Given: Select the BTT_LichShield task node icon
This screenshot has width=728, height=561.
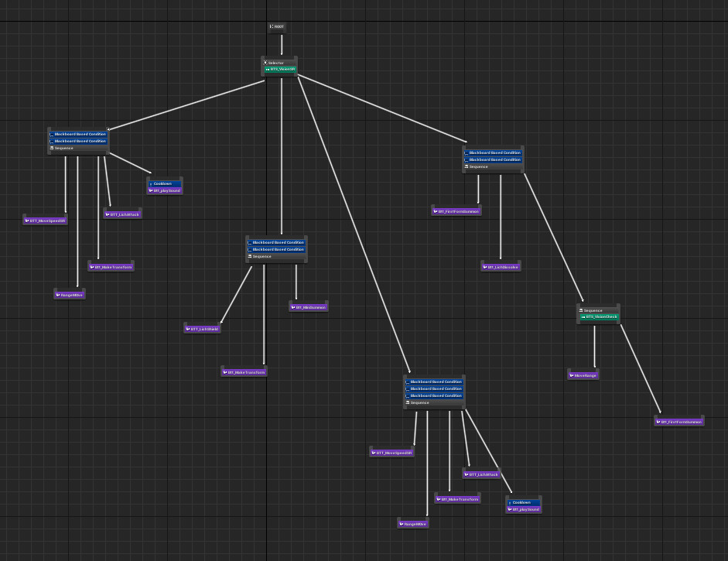Looking at the screenshot, I should tap(188, 328).
